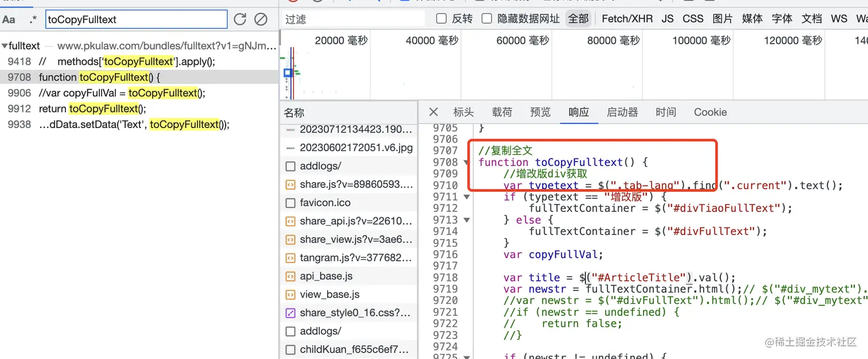Switch to the 启动器 tab
Viewport: 868px width, 359px height.
click(x=622, y=112)
